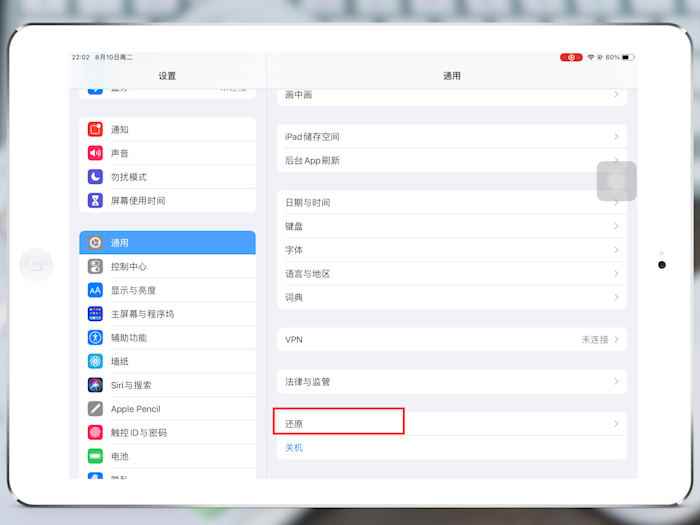Tap the Do Not Disturb moon icon

coord(95,177)
